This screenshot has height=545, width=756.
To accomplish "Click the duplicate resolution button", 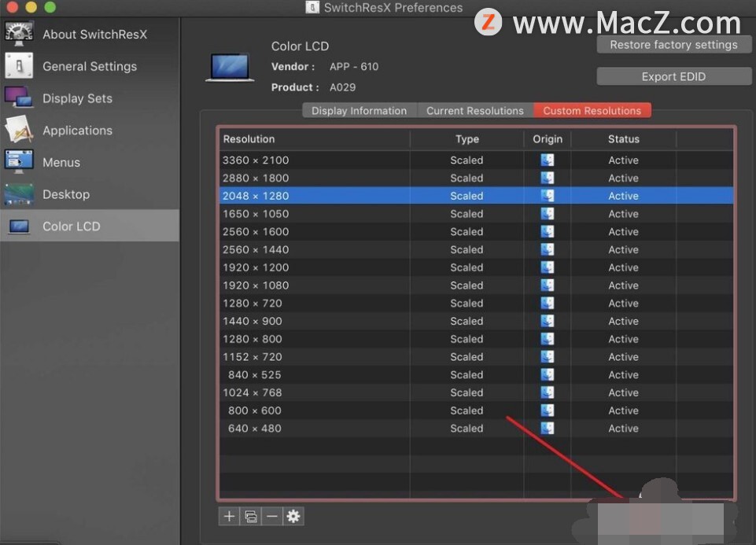I will coord(251,517).
